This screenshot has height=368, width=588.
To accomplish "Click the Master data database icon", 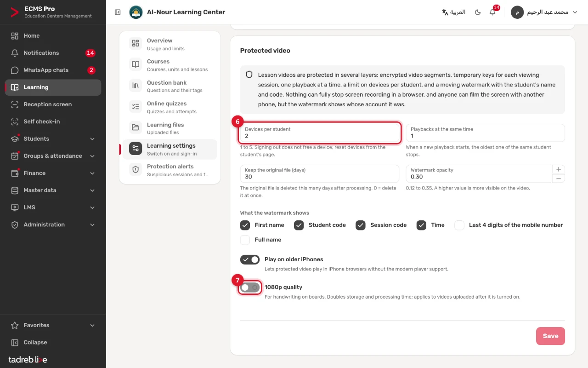I will click(15, 190).
